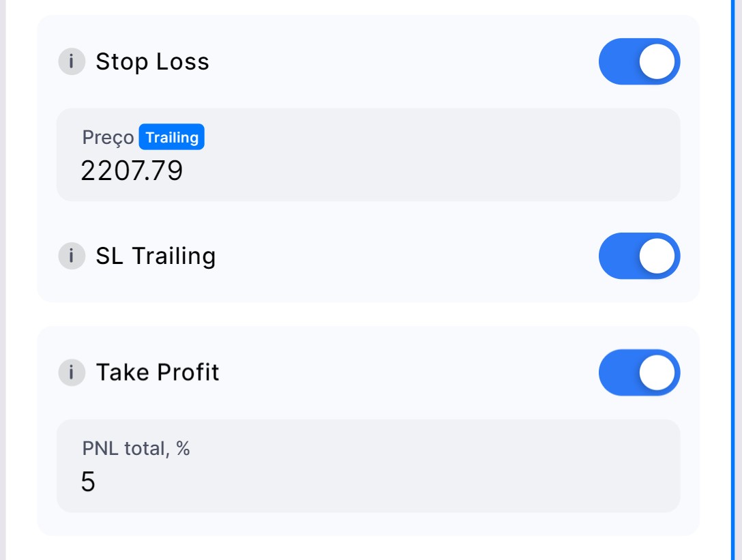Screen dimensions: 742x560
Task: Click the Stop Loss heading text
Action: click(152, 61)
